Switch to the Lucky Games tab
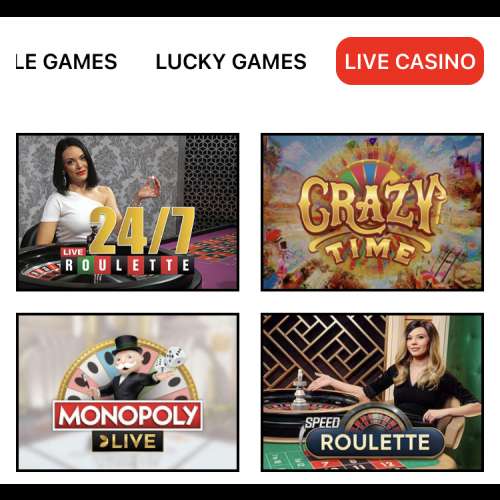Viewport: 500px width, 500px height. coord(231,62)
